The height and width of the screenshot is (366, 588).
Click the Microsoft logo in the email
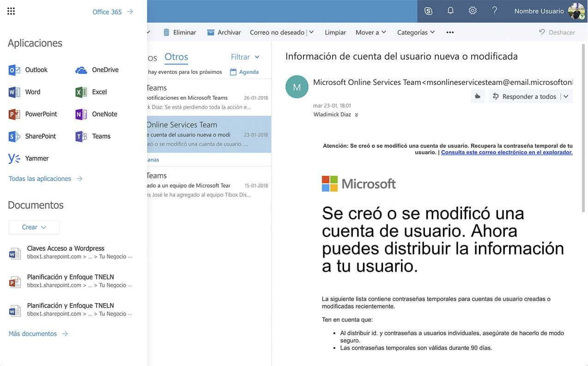tap(359, 183)
